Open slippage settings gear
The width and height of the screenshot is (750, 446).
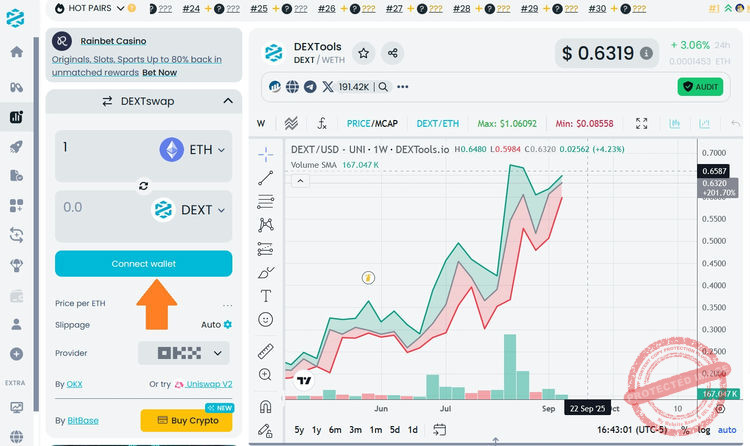[x=228, y=324]
